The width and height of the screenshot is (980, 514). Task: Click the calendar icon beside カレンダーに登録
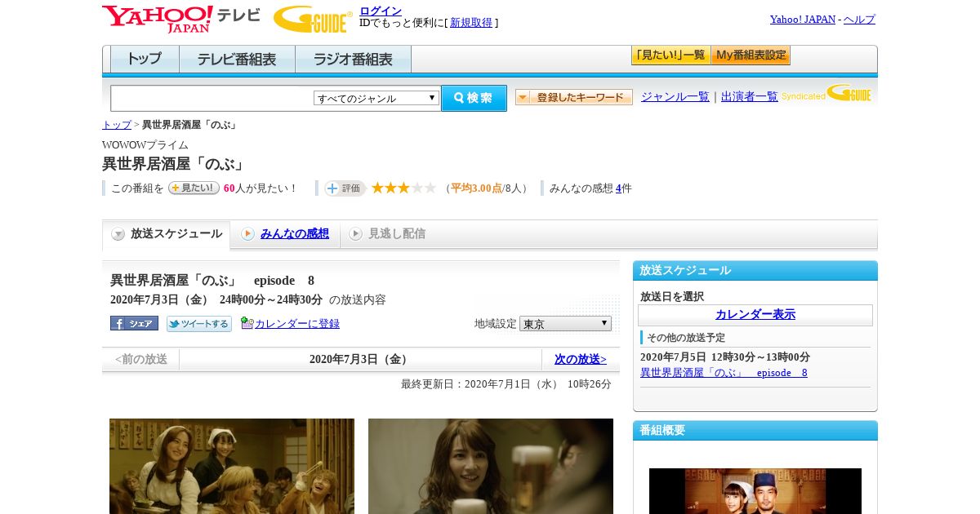247,323
